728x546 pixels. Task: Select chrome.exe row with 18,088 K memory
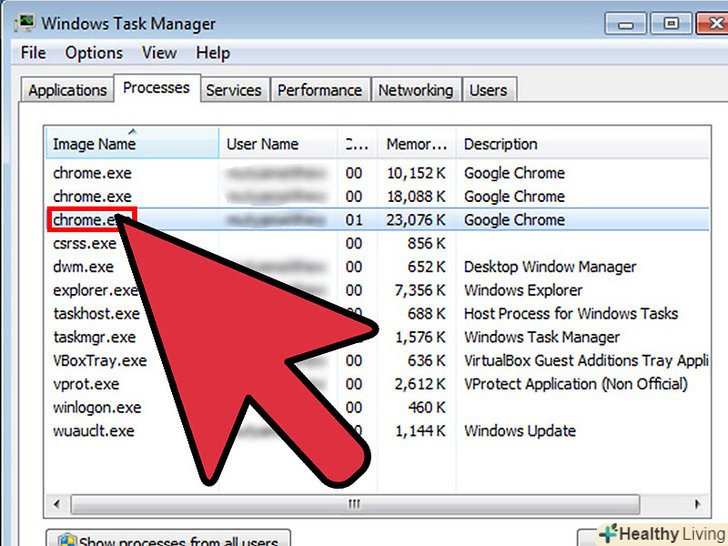[377, 196]
